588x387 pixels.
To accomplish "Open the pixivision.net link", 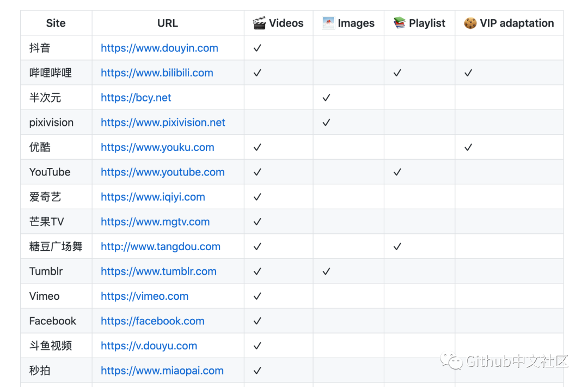I will click(163, 123).
